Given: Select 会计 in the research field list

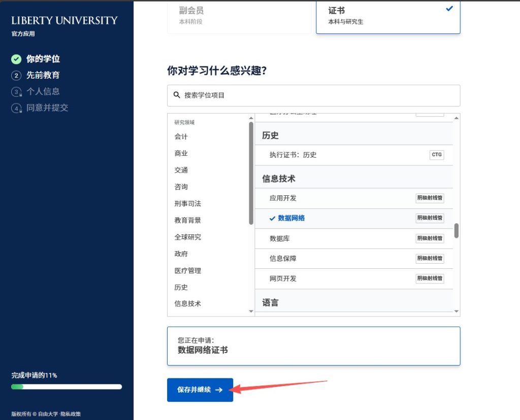Looking at the screenshot, I should pos(181,136).
